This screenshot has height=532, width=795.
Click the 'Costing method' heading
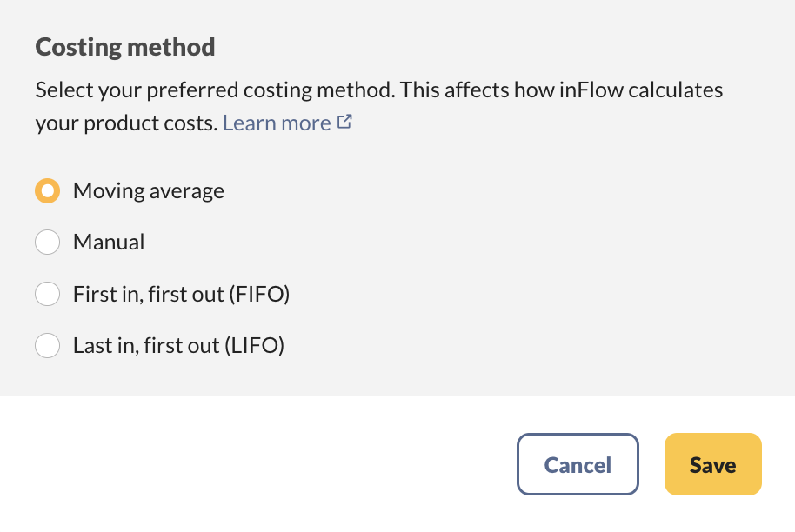click(x=125, y=47)
